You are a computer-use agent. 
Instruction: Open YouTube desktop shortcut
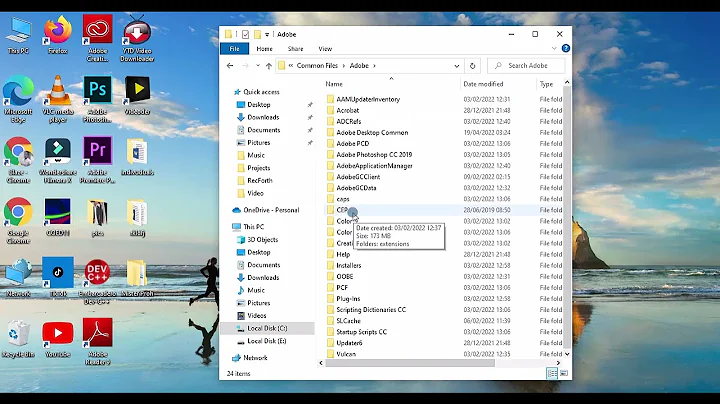pos(58,338)
